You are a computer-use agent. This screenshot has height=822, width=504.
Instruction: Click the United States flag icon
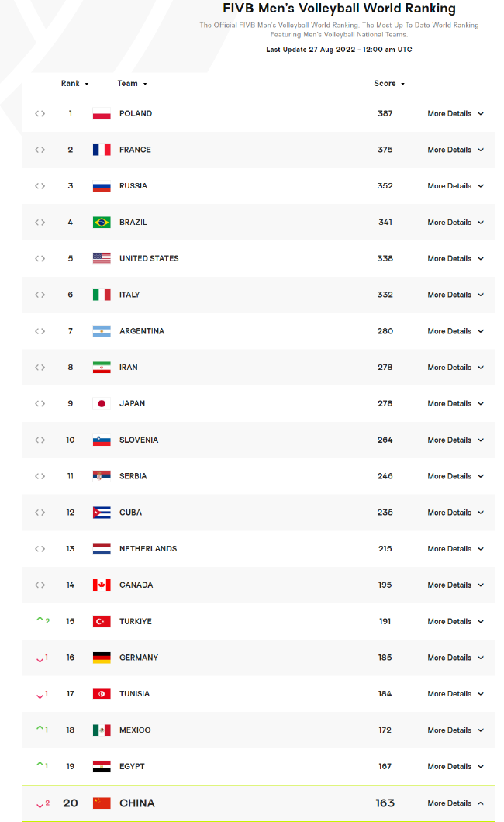click(x=102, y=259)
